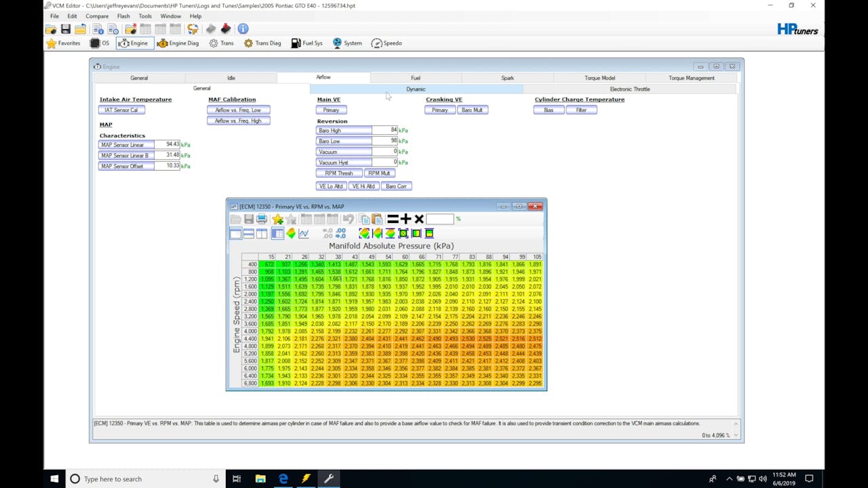Click the Save file icon in main toolbar
Image resolution: width=868 pixels, height=488 pixels.
click(x=66, y=29)
